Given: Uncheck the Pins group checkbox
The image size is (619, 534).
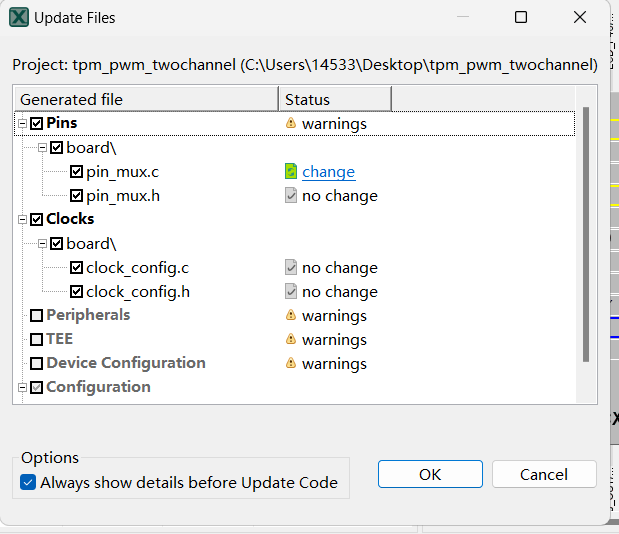Looking at the screenshot, I should [37, 124].
